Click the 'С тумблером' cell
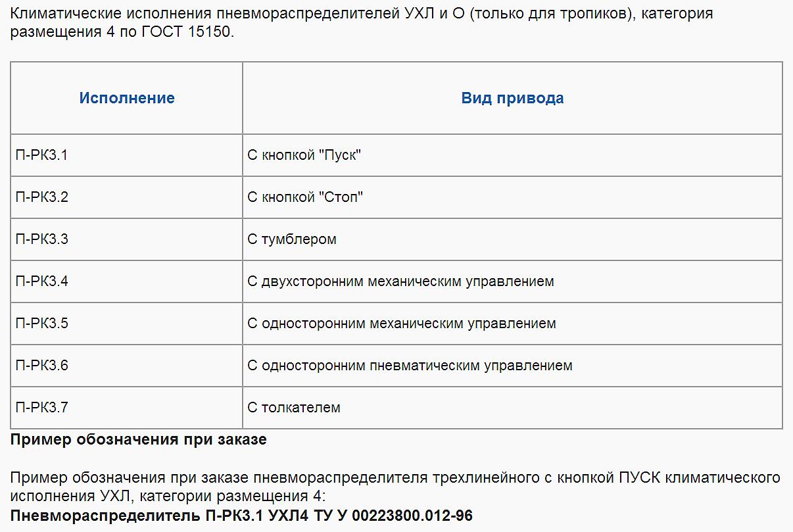The image size is (793, 532). 512,239
